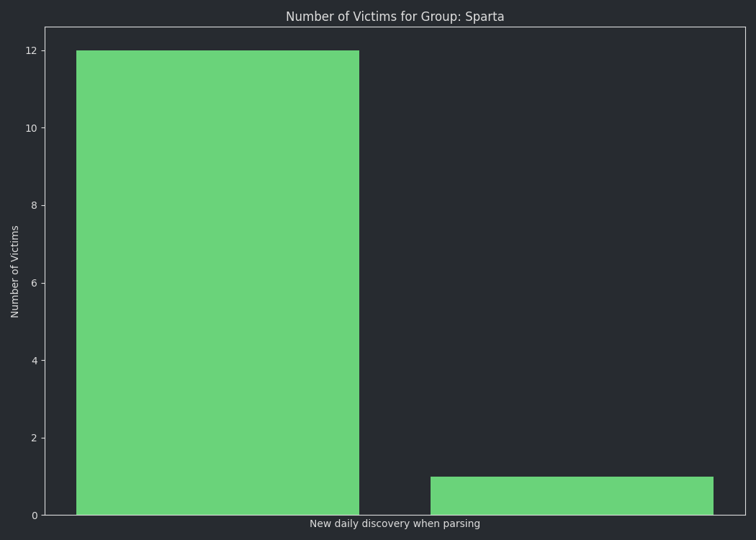Click the y-axis label 'Number of Victims'
This screenshot has height=540, width=756.
[x=14, y=271]
